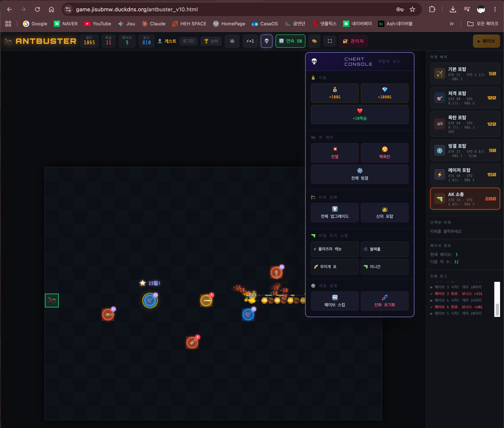This screenshot has width=504, height=428.
Task: Select the orange tower with level 14 badge
Action: tap(276, 272)
